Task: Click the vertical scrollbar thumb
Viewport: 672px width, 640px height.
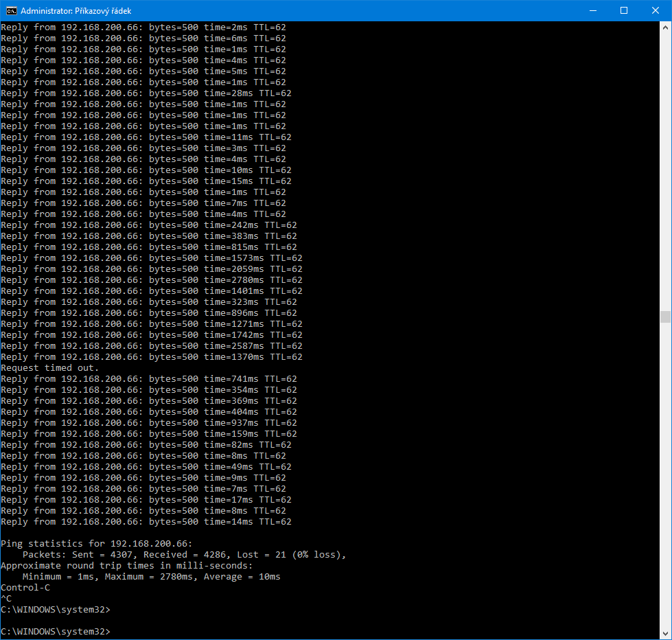Action: coord(664,317)
